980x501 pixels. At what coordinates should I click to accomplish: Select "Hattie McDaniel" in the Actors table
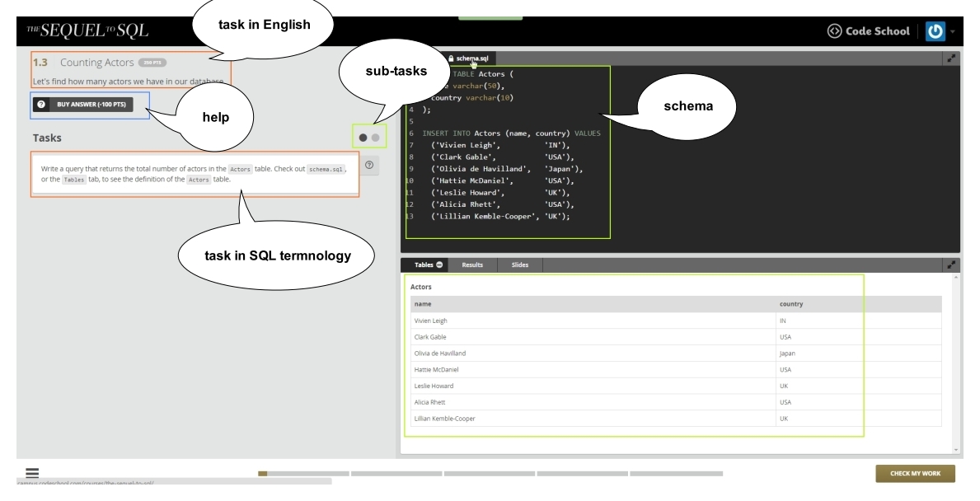pyautogui.click(x=436, y=370)
